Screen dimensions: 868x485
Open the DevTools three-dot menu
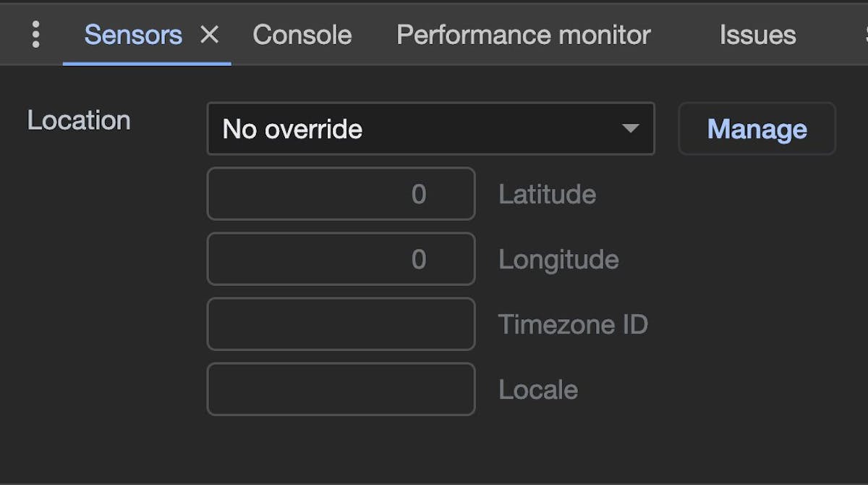point(34,33)
